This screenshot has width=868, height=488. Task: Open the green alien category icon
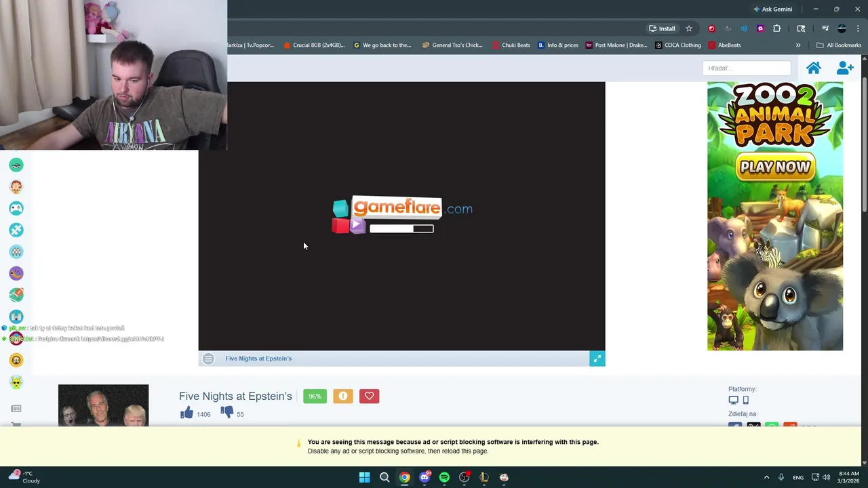pos(16,382)
